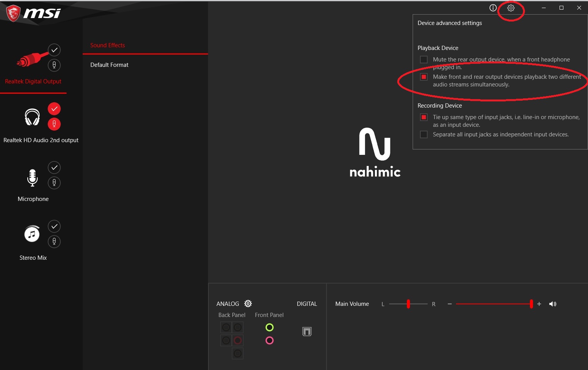Click the green Front Panel jack
The width and height of the screenshot is (588, 370).
point(270,327)
